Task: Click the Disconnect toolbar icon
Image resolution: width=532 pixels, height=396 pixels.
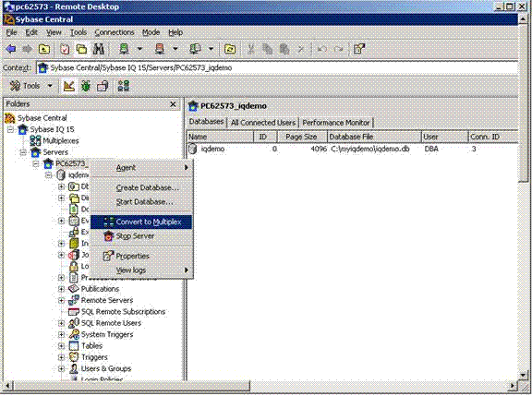Action: (x=160, y=50)
